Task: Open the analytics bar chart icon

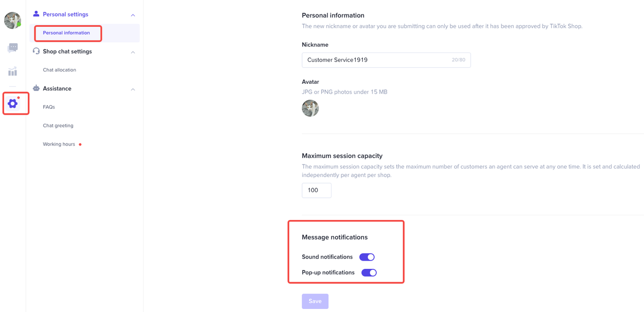Action: click(x=12, y=71)
